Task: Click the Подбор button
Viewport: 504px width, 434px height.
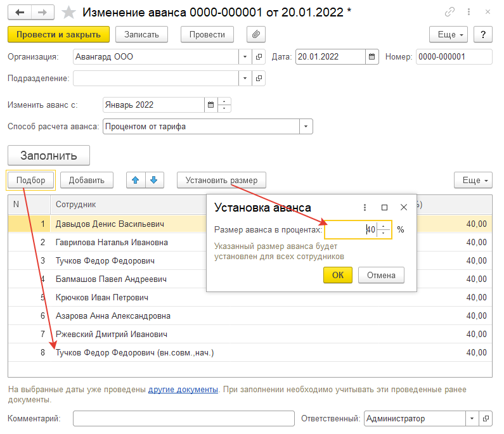Action: click(31, 180)
